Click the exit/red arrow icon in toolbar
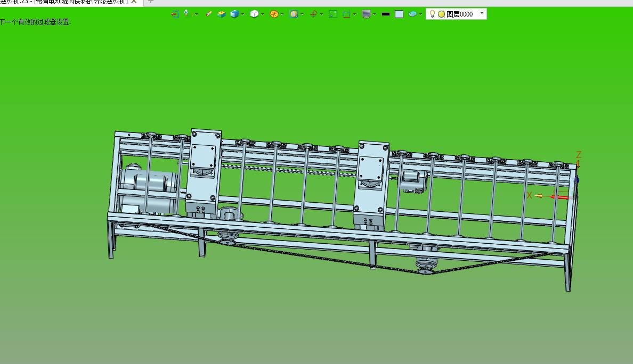This screenshot has width=633, height=364. click(174, 14)
